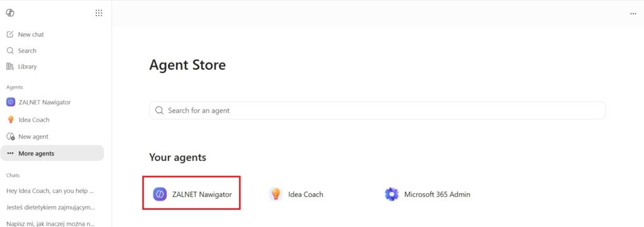Open chat "Hey Idea Coach, can you help"
644x227 pixels.
[x=50, y=191]
